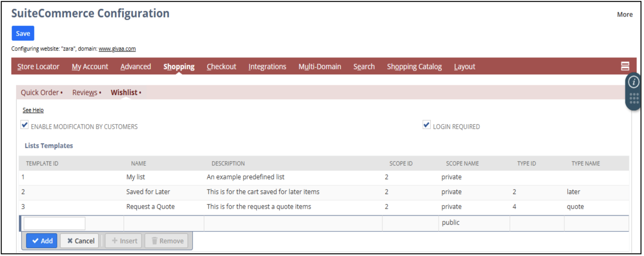Open the info help icon on the right edge
This screenshot has height=256, width=644.
[633, 82]
